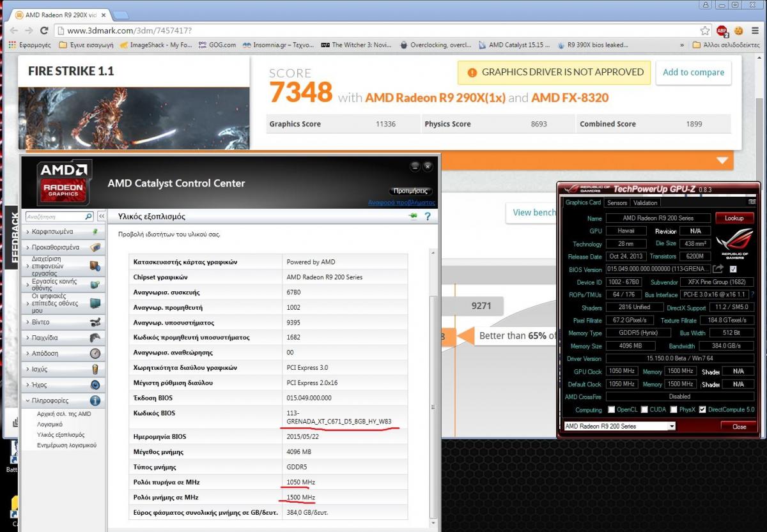Click the search magnifier in Catalyst Control Center
Screen dimensions: 767x532
(89, 217)
